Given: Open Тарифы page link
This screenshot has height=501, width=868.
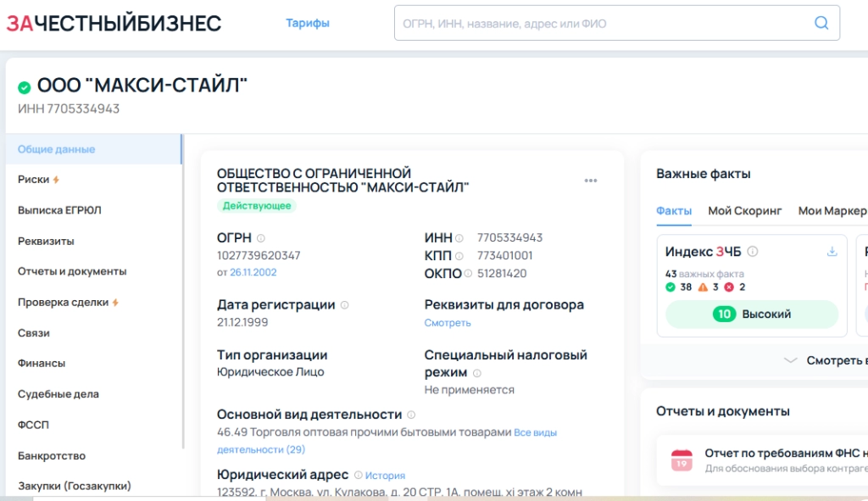Looking at the screenshot, I should tap(308, 24).
